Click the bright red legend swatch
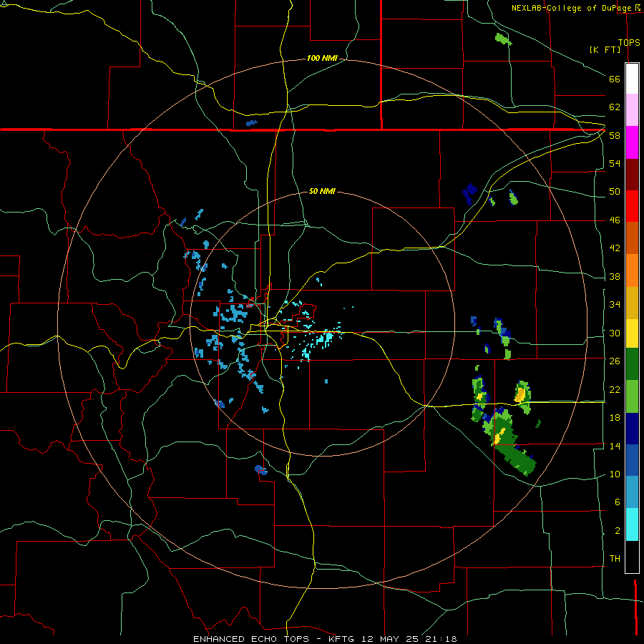The width and height of the screenshot is (644, 644). (x=632, y=206)
